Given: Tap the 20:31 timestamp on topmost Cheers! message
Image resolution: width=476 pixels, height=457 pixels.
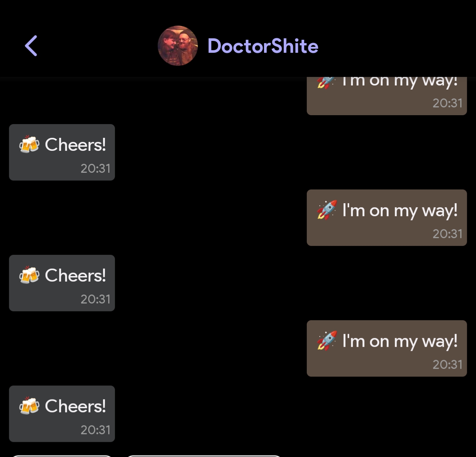Looking at the screenshot, I should (x=96, y=169).
